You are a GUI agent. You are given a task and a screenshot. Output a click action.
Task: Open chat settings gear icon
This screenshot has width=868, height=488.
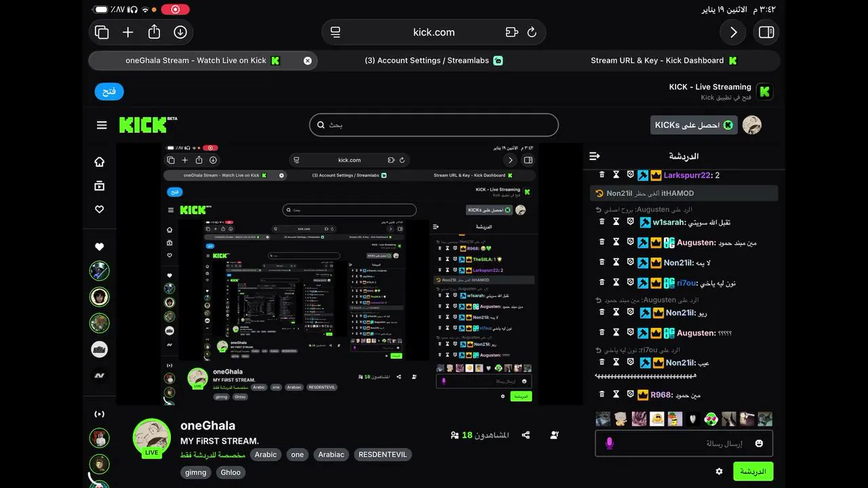pos(719,471)
